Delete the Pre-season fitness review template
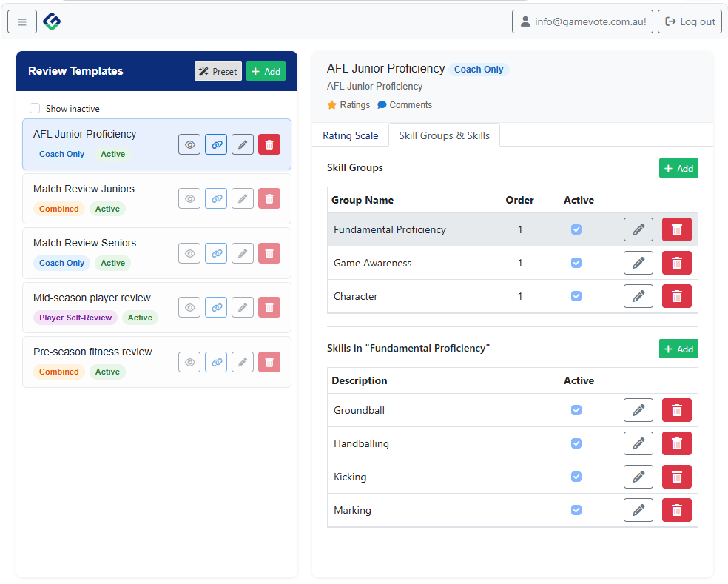Image resolution: width=728 pixels, height=584 pixels. pos(269,362)
